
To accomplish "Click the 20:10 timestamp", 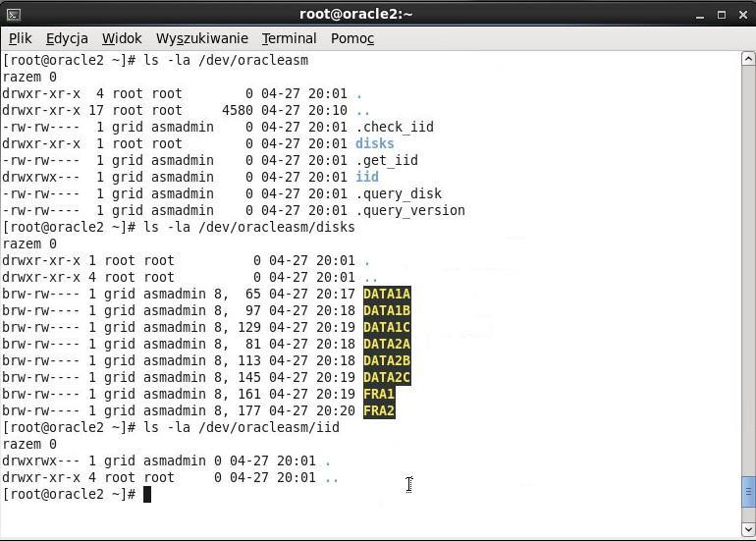I will (x=328, y=110).
